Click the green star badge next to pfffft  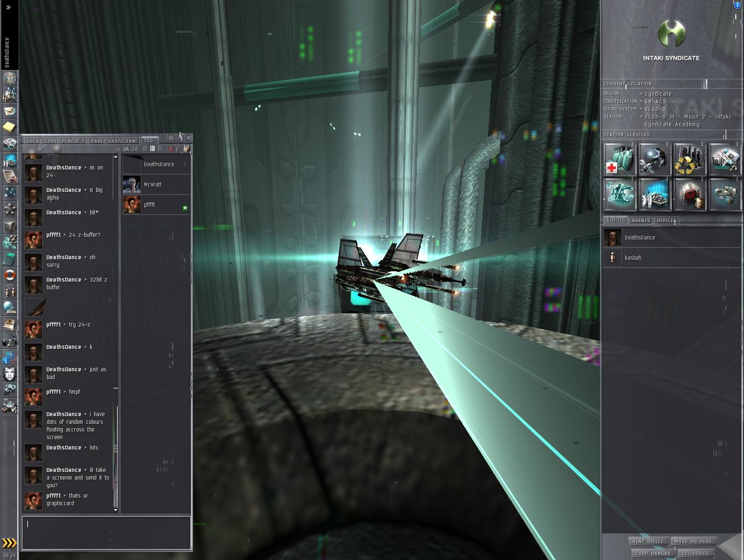pyautogui.click(x=185, y=208)
